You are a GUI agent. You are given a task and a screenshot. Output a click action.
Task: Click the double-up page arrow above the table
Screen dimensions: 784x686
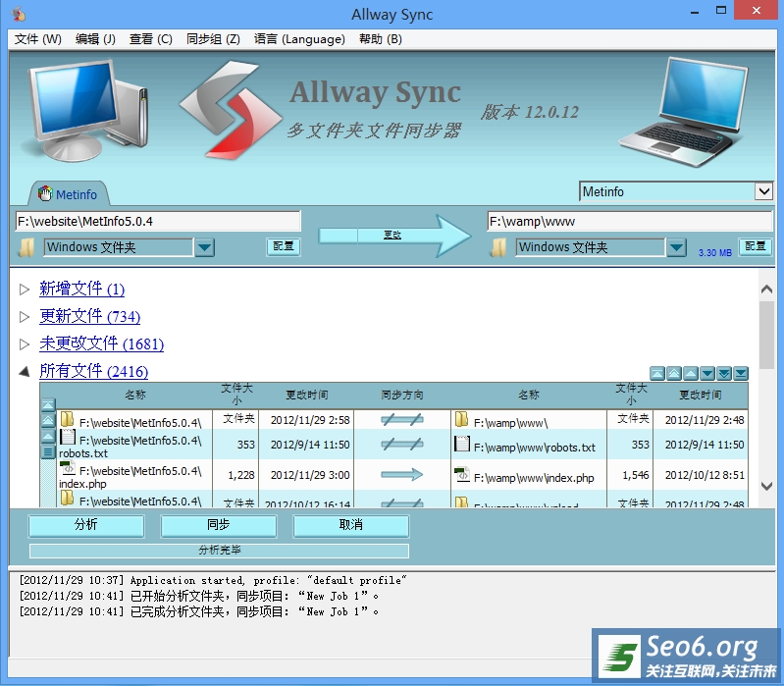coord(674,373)
